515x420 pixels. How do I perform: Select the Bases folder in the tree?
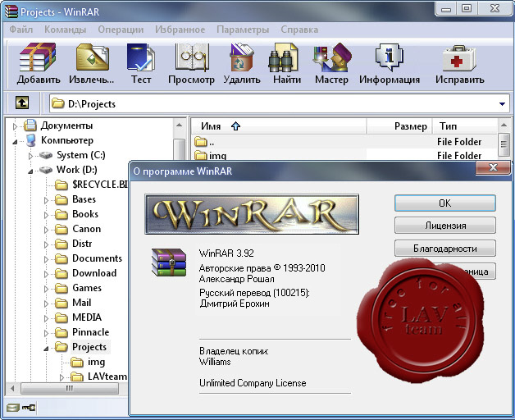84,199
